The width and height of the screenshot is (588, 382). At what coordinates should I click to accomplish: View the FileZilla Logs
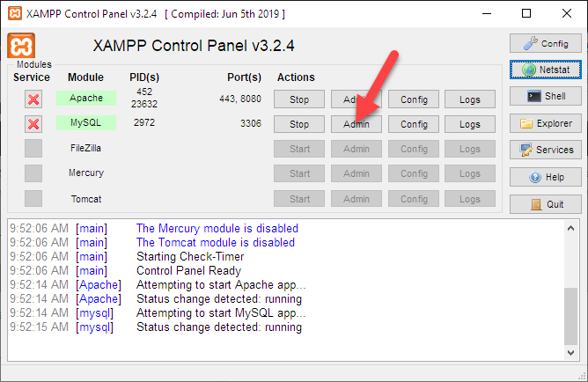click(x=470, y=149)
